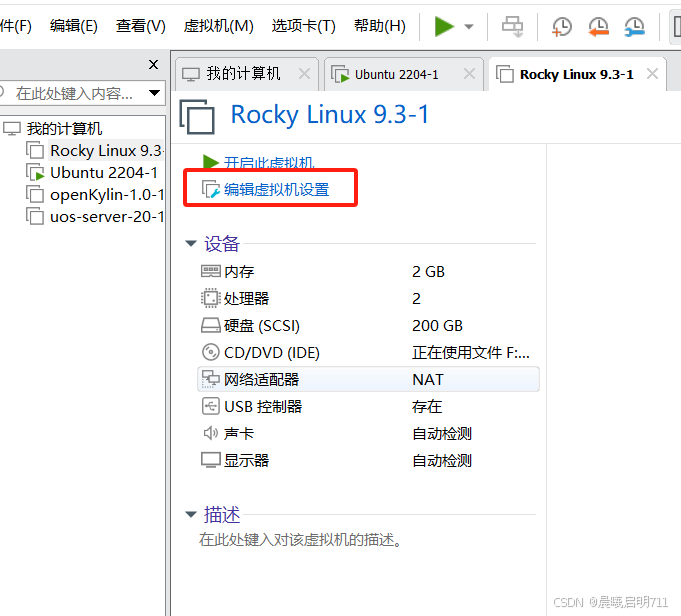Click the 处理器 processor chip icon
This screenshot has height=616, width=681.
(211, 299)
